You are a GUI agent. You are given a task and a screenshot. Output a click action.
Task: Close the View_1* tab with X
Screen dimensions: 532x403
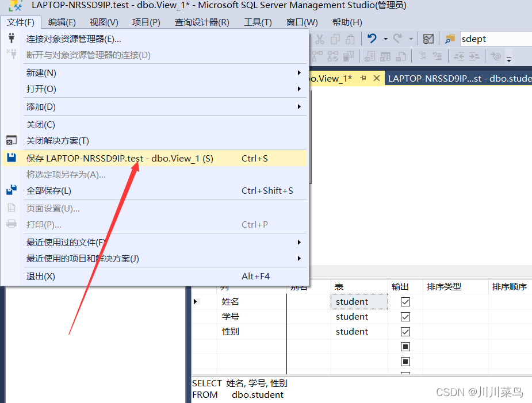pyautogui.click(x=377, y=78)
